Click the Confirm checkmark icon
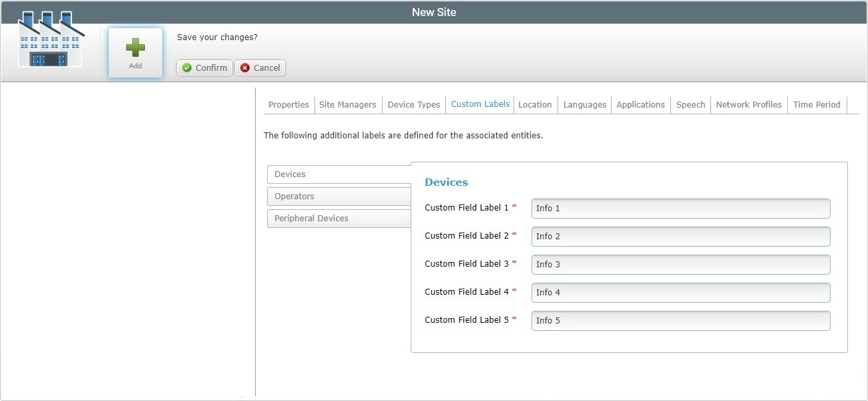Image resolution: width=868 pixels, height=401 pixels. tap(187, 68)
